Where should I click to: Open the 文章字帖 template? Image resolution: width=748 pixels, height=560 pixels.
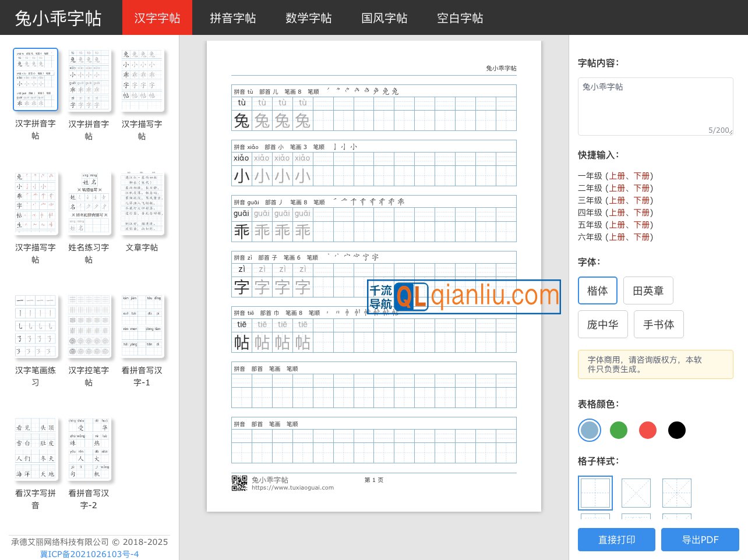(142, 204)
